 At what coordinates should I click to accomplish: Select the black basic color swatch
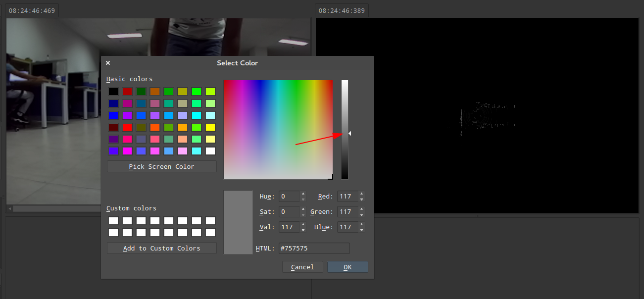[x=113, y=92]
